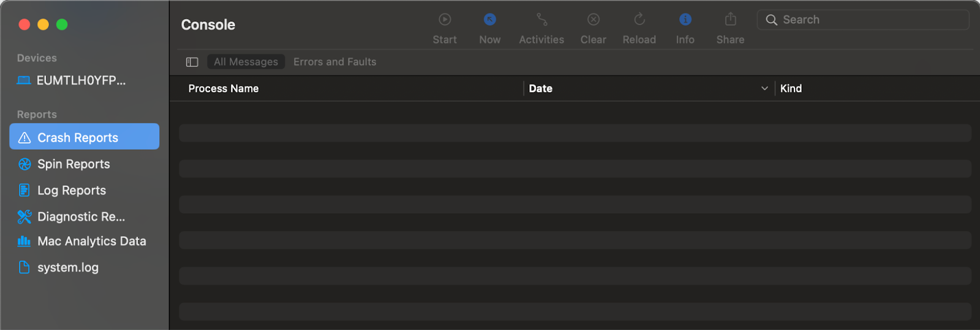Click the Kind column header

tap(791, 88)
